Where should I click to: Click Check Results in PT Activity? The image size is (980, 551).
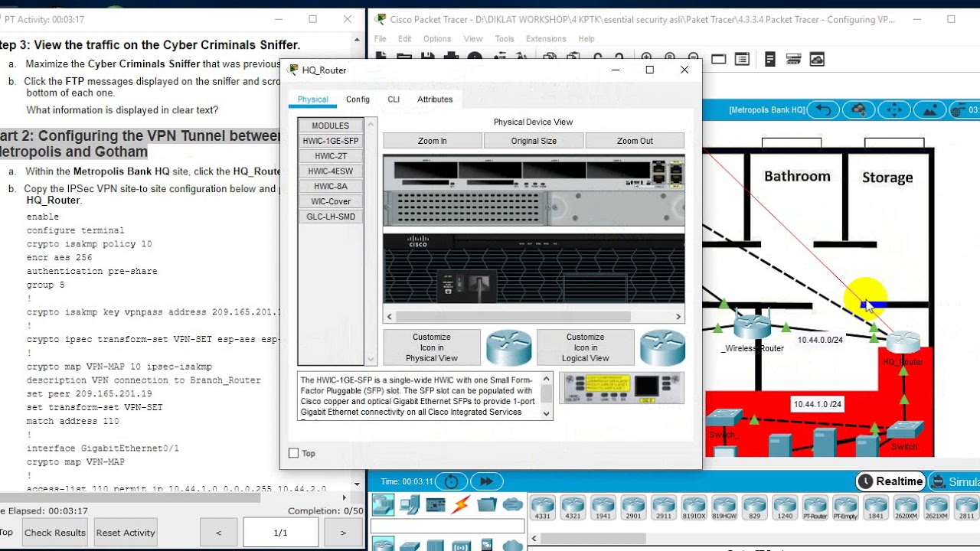tap(55, 533)
